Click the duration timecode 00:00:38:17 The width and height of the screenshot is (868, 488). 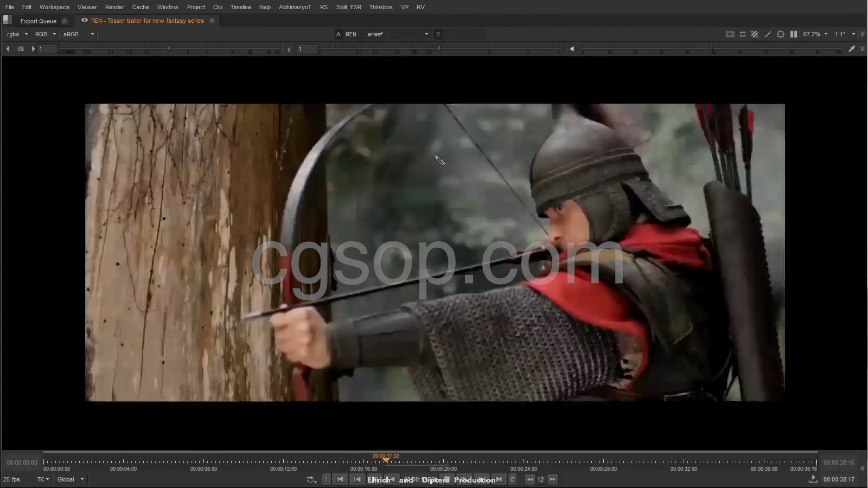coord(839,479)
